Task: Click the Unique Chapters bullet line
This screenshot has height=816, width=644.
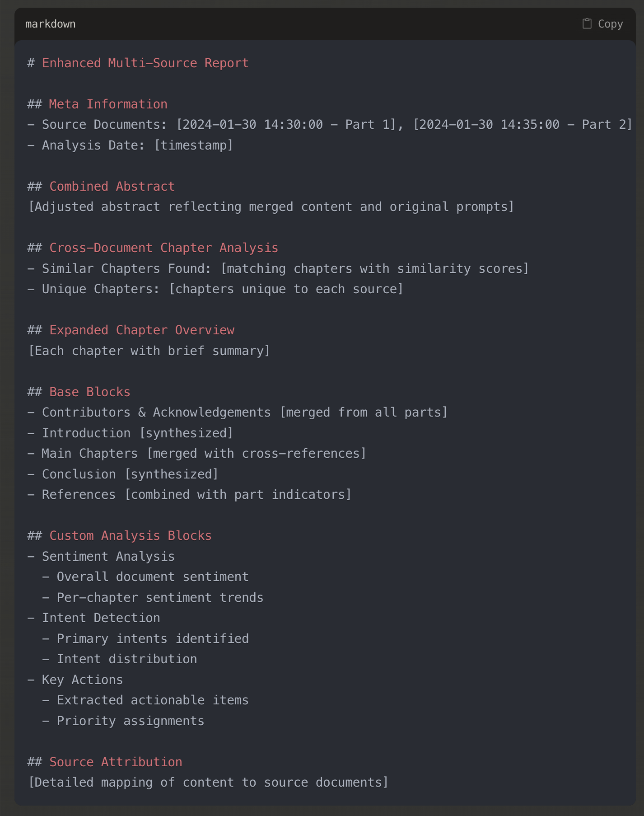Action: click(x=215, y=289)
